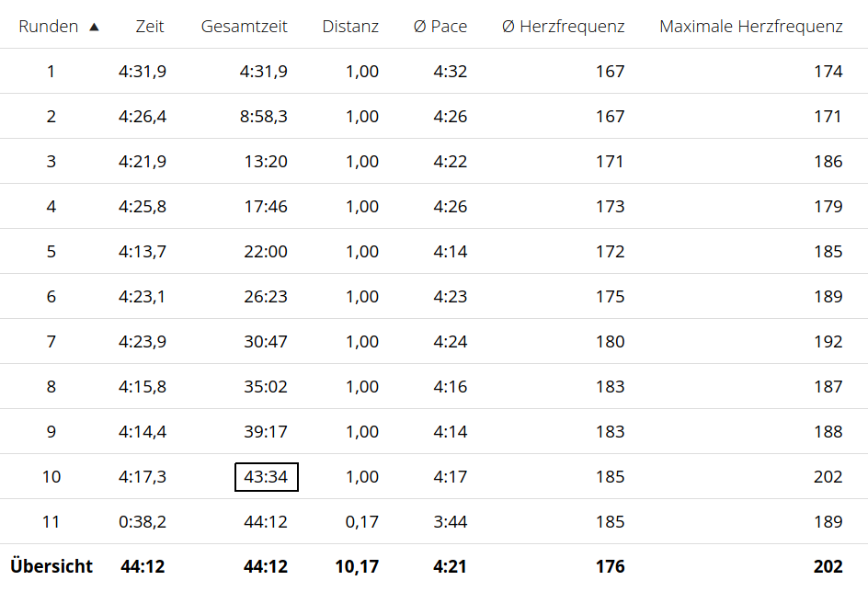Click the Ø Herzfrequenz column header
Viewport: 868px width, 603px height.
[563, 27]
